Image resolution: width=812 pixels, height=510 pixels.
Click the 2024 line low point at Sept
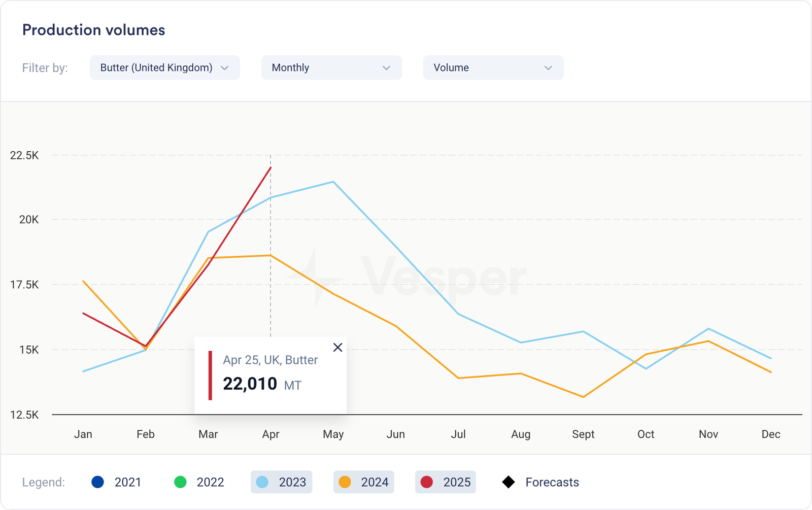(583, 397)
